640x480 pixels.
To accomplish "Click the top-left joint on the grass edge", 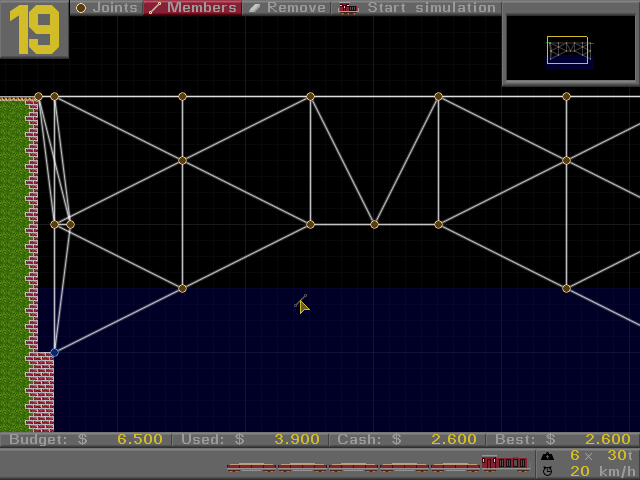I will click(38, 96).
